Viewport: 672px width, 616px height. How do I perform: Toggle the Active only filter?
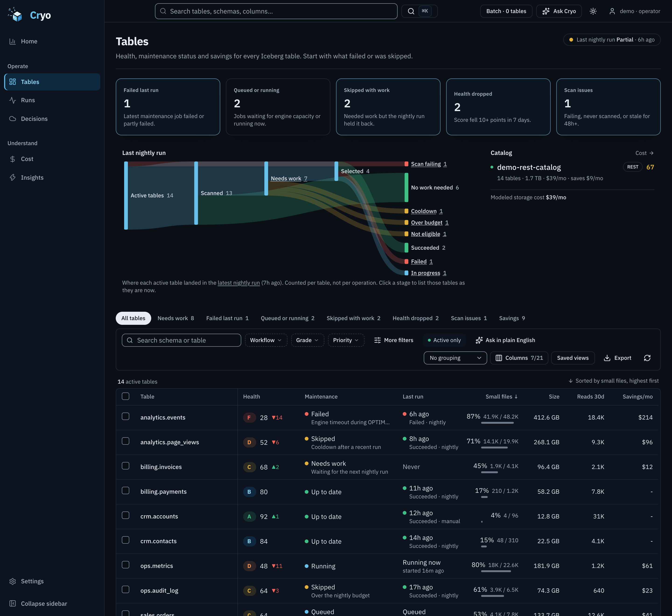[x=444, y=340]
